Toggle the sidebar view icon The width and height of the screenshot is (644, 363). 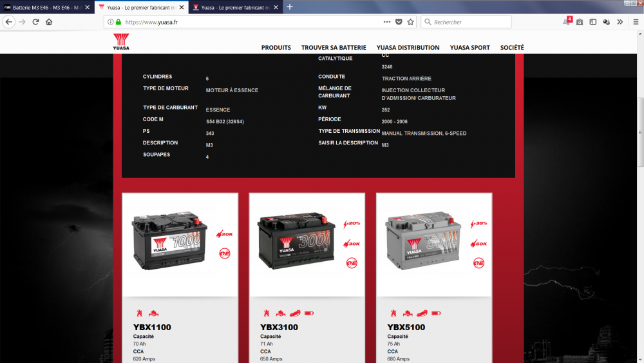click(x=592, y=22)
